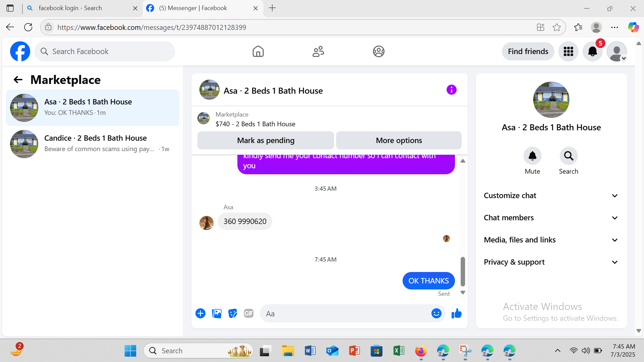
Task: Click the Search Facebook field
Action: [105, 51]
